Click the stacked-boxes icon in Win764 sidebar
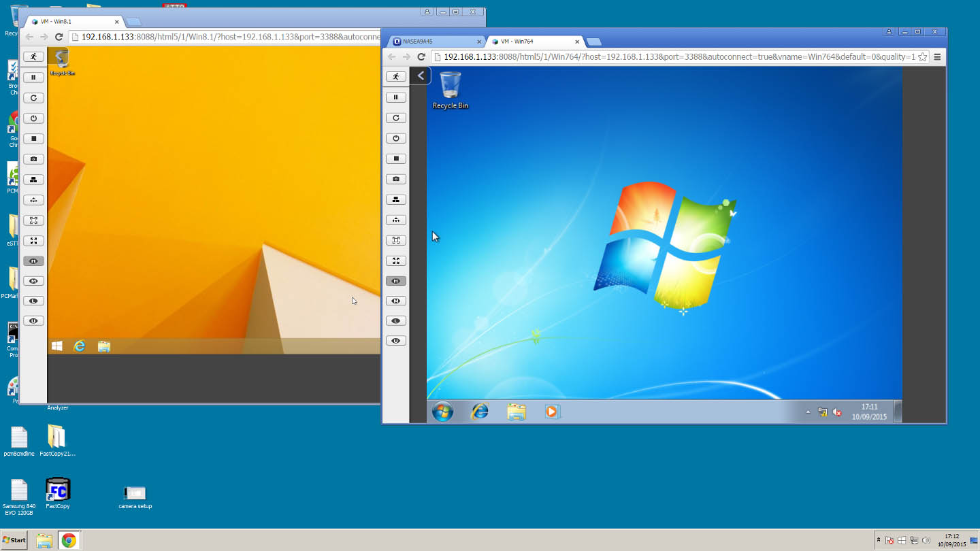Image resolution: width=980 pixels, height=551 pixels. [395, 199]
